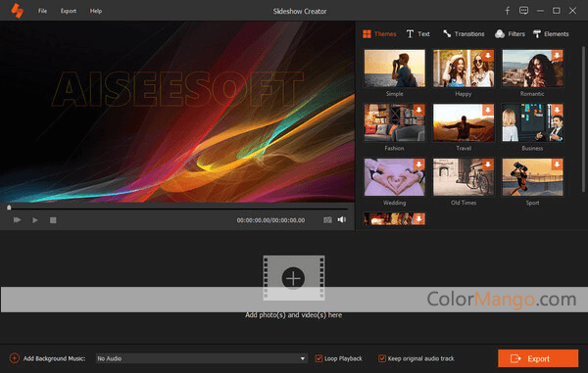Open the Export menu

pos(69,11)
